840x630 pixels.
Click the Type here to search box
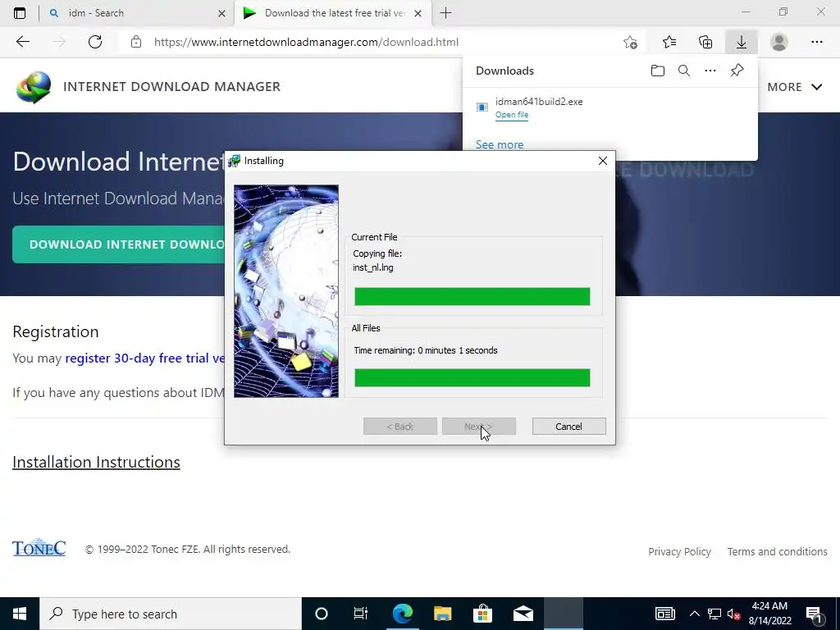(171, 614)
